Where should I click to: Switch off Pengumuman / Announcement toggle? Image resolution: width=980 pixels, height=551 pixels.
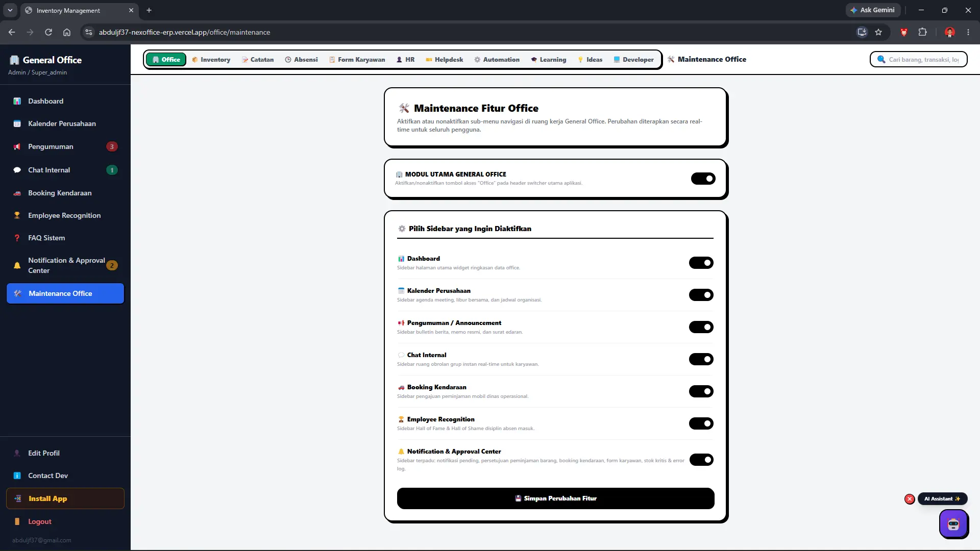click(701, 327)
